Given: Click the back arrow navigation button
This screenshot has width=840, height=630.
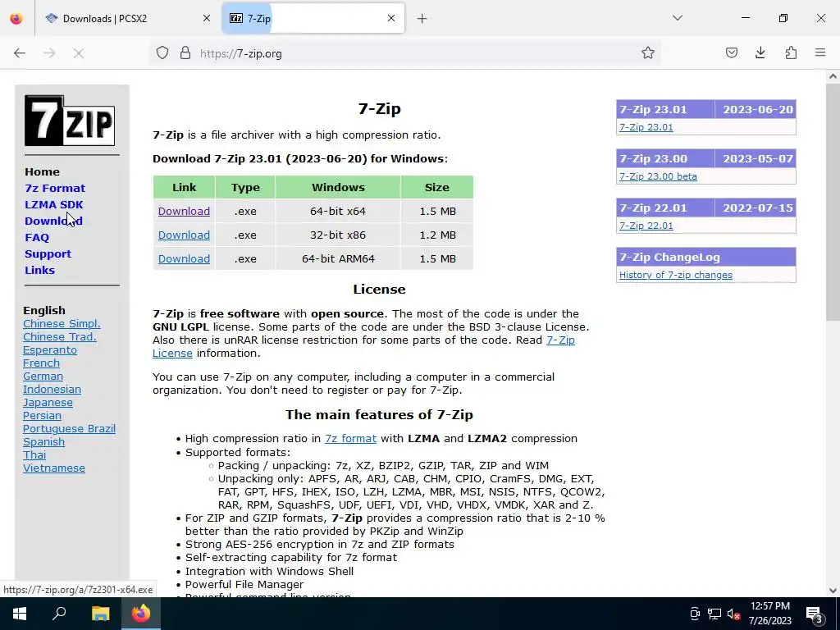Looking at the screenshot, I should [20, 53].
